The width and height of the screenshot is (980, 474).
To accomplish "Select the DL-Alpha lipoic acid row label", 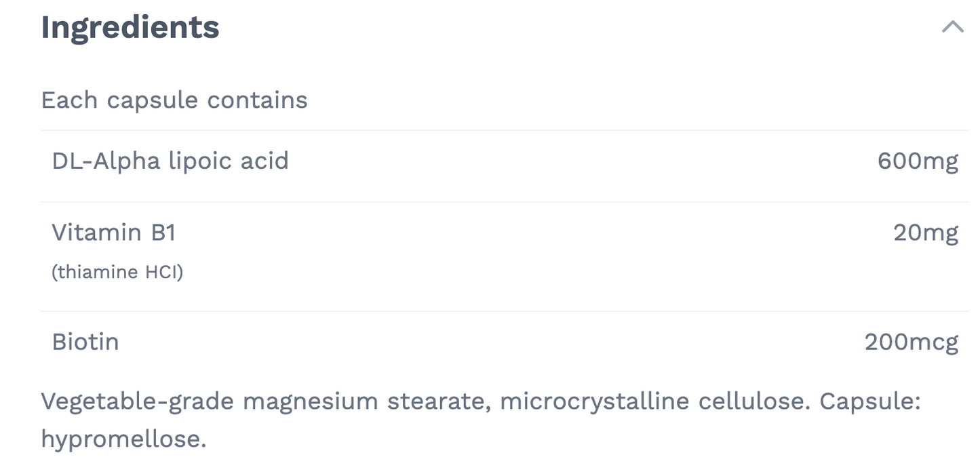I will pyautogui.click(x=170, y=161).
